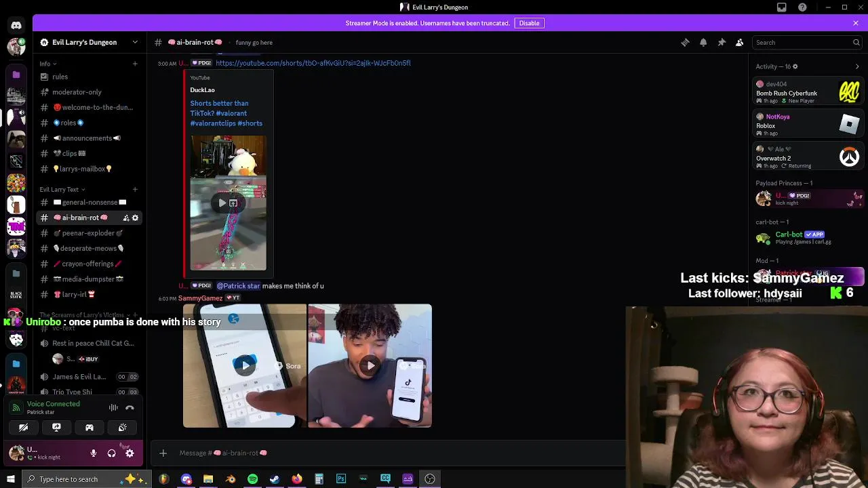Viewport: 868px width, 488px height.
Task: Add channel to Evil Larry Text category
Action: 135,189
